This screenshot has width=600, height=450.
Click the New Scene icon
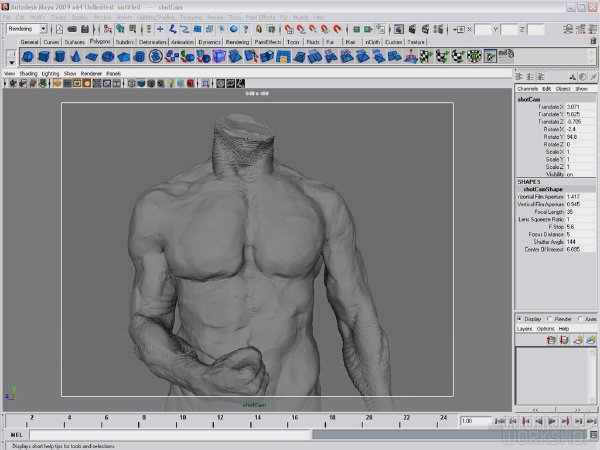coord(59,29)
